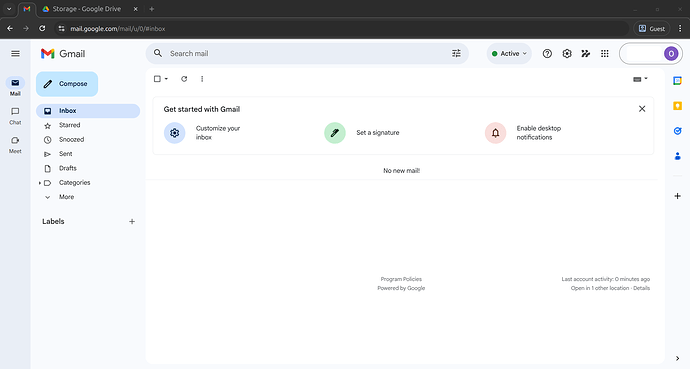
Task: Open Meet in the side rail
Action: (15, 145)
